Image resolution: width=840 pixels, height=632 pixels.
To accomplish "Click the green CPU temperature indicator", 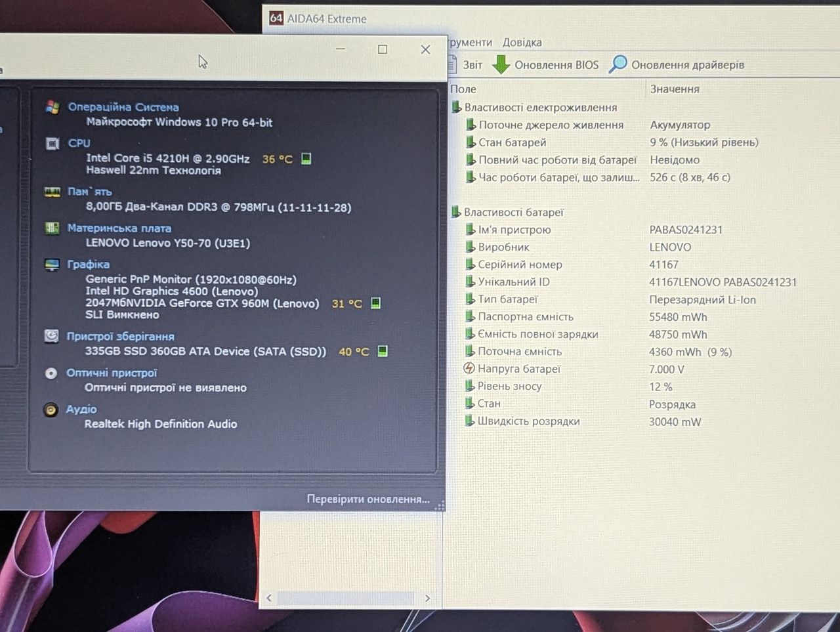I will pyautogui.click(x=306, y=158).
